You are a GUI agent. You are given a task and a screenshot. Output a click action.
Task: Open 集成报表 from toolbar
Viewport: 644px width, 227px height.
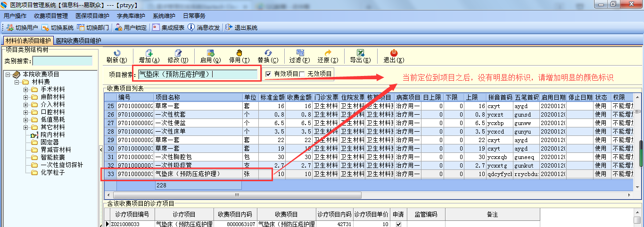click(x=169, y=27)
